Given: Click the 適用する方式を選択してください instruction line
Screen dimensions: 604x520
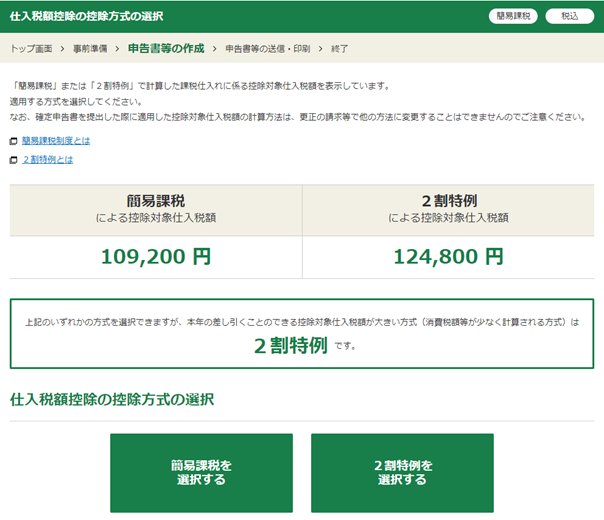Looking at the screenshot, I should click(x=76, y=102).
